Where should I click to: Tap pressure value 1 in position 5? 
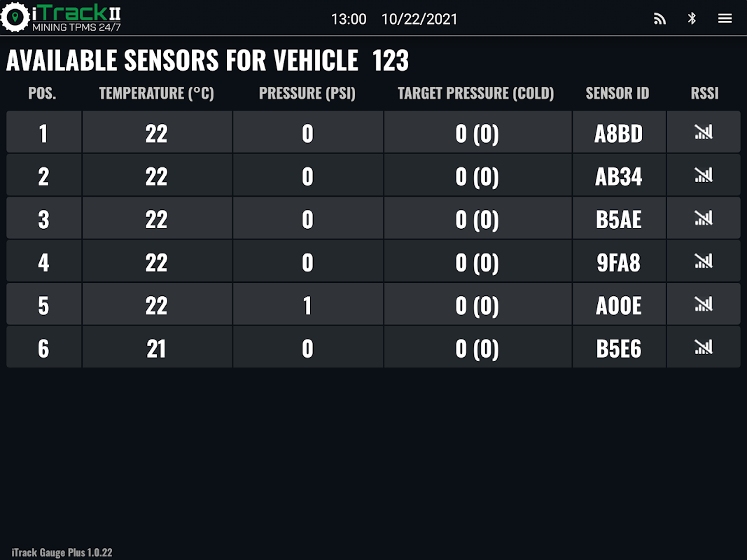tap(307, 305)
